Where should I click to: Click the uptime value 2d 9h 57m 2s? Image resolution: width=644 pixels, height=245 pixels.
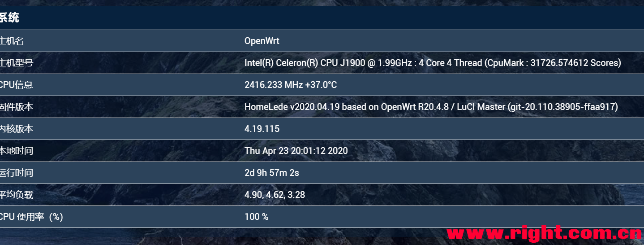click(x=271, y=173)
